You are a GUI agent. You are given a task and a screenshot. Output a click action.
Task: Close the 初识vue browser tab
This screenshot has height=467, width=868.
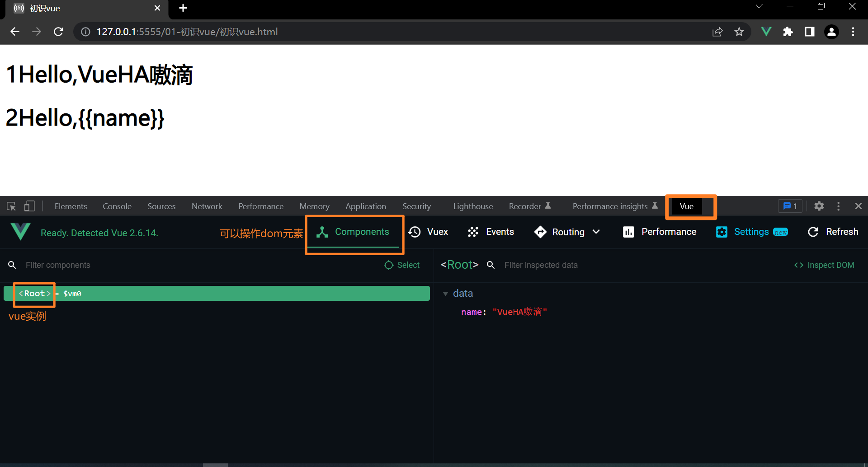pos(157,8)
